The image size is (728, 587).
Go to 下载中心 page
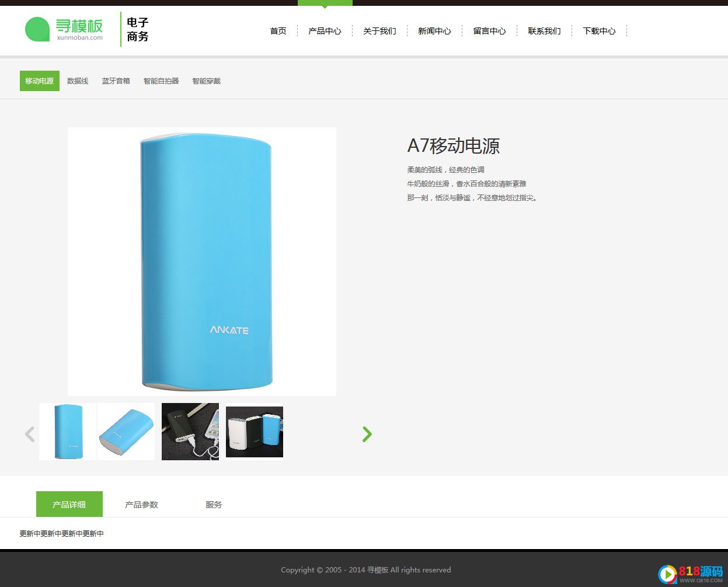(600, 31)
